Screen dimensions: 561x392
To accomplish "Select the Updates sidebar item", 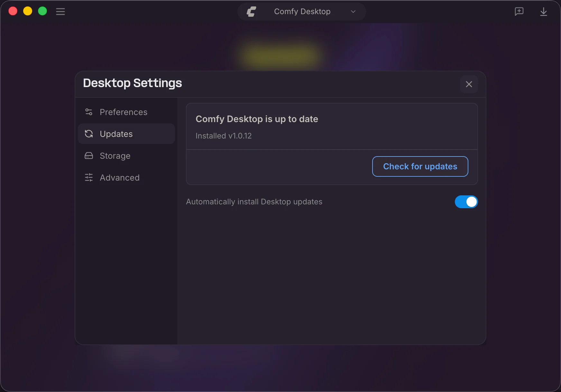I will [x=126, y=134].
